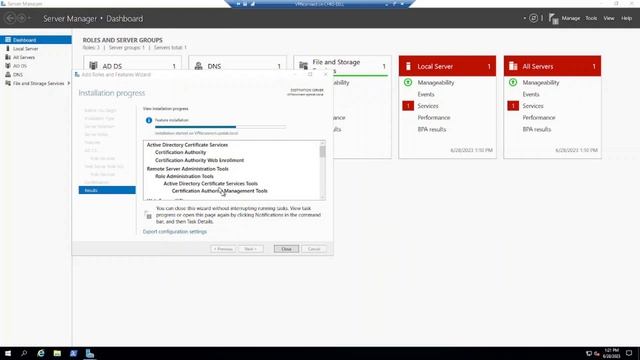Open BPA results under Local Server tile
This screenshot has width=640, height=360.
coord(432,129)
